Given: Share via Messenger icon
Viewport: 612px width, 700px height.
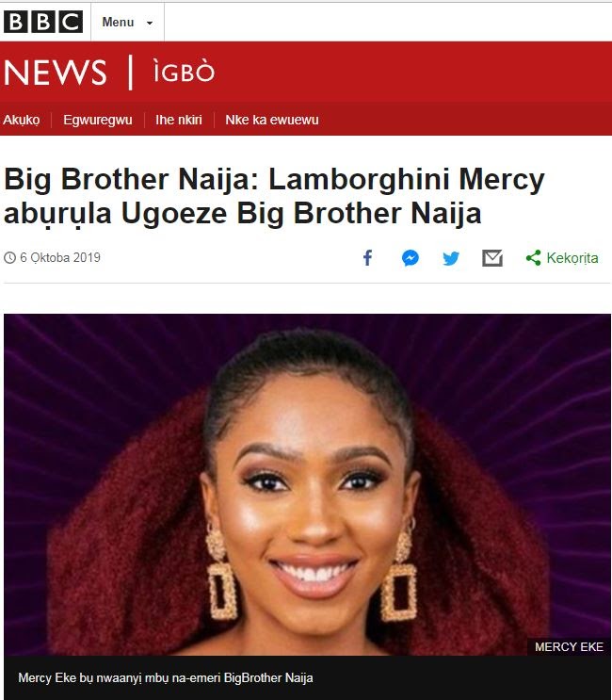Looking at the screenshot, I should tap(410, 258).
